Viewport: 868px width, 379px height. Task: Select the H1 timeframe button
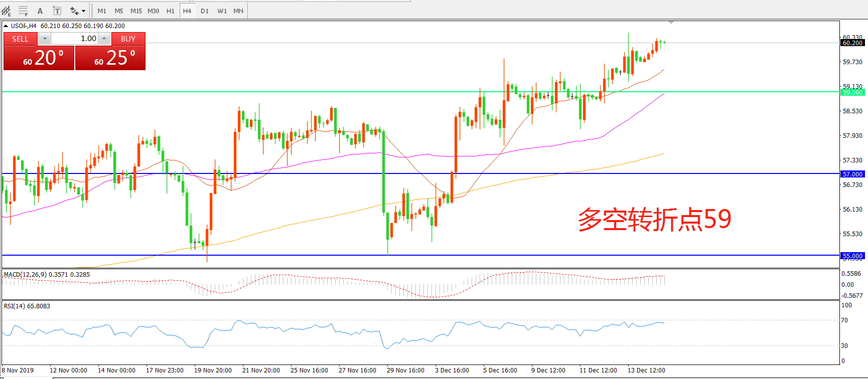point(171,11)
